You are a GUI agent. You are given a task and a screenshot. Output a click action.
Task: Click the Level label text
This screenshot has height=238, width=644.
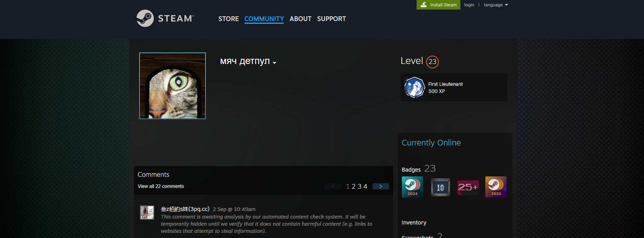pos(412,61)
